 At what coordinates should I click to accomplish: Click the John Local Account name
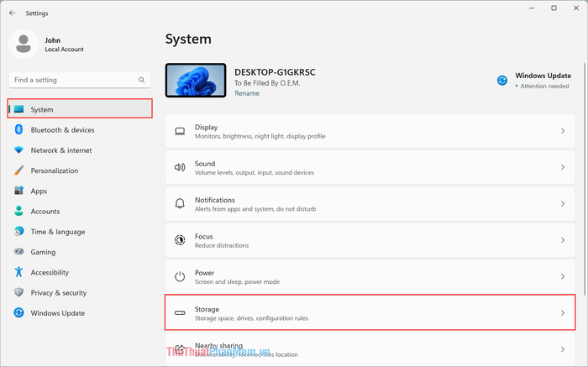[x=64, y=45]
